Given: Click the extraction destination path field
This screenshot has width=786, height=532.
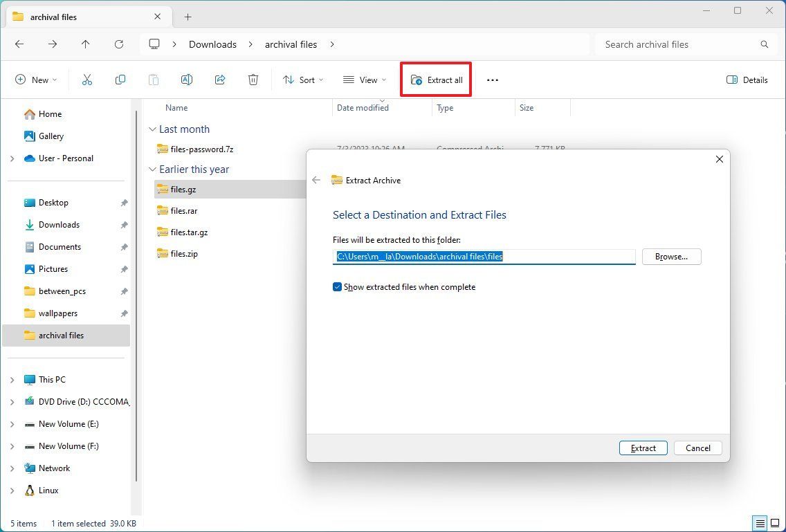Looking at the screenshot, I should (484, 256).
